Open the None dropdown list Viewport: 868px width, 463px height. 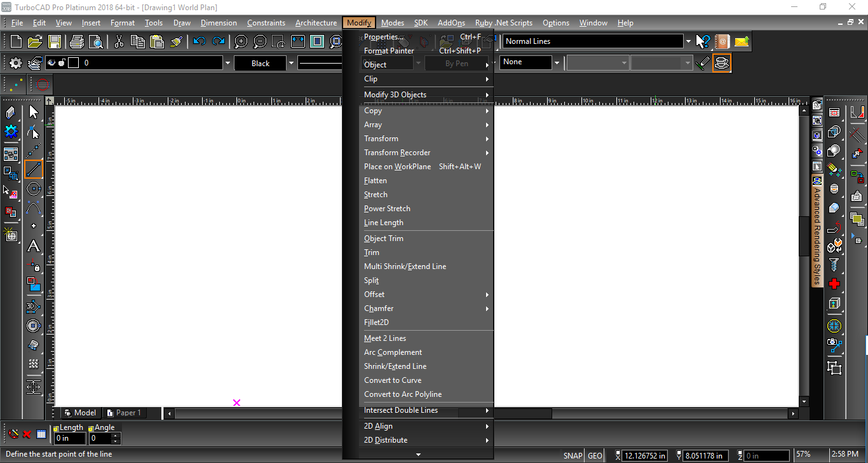coord(557,62)
